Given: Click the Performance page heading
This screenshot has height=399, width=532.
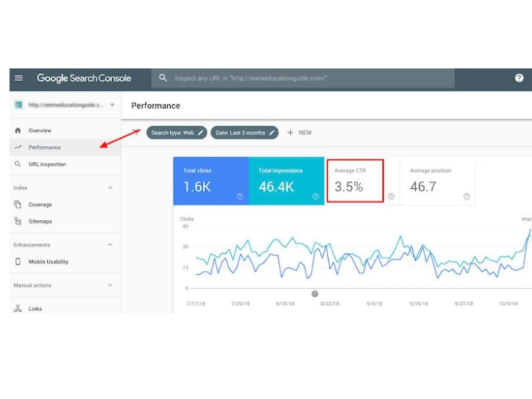Looking at the screenshot, I should pyautogui.click(x=156, y=105).
